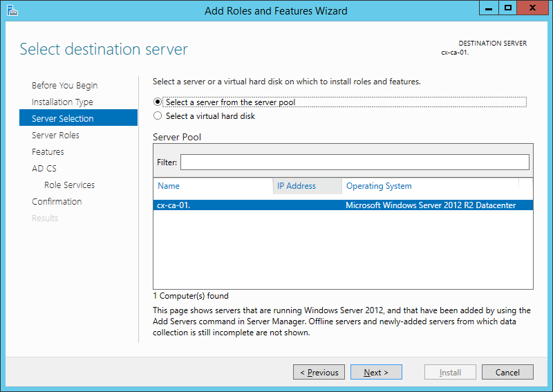Go to the Confirmation step
This screenshot has width=553, height=392.
pyautogui.click(x=57, y=202)
